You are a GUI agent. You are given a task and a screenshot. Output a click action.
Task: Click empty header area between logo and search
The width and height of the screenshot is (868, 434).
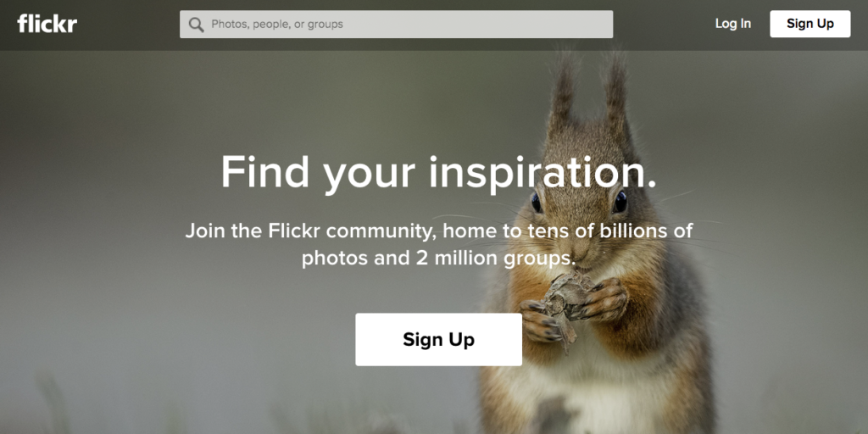click(x=129, y=25)
